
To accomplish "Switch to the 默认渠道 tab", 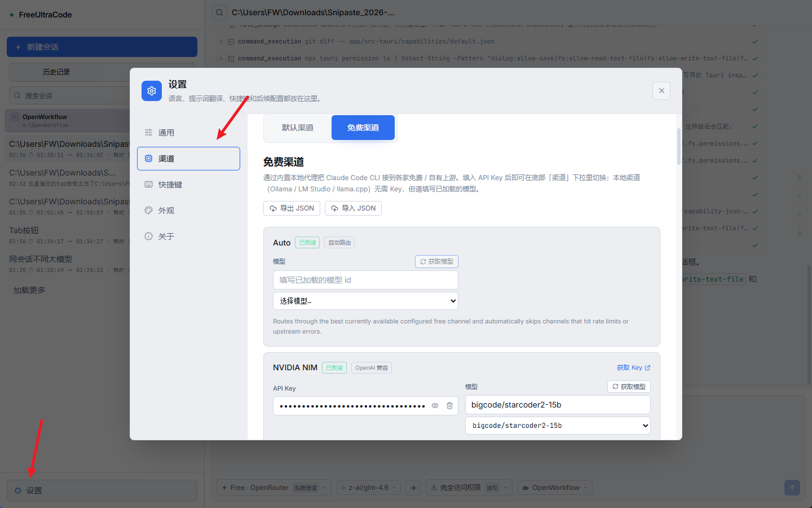I will coord(298,128).
